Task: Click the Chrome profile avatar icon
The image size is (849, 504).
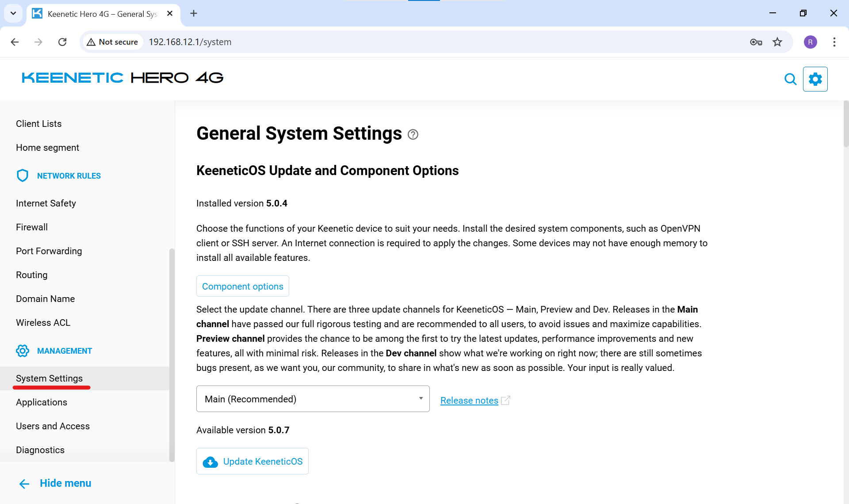Action: coord(810,42)
